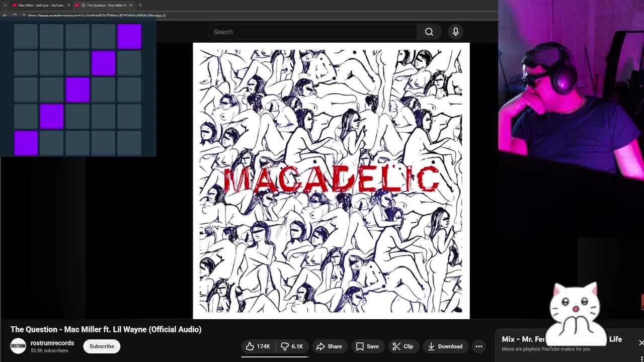644x362 pixels.
Task: Click the YouTube search magnifier icon
Action: coord(429,32)
